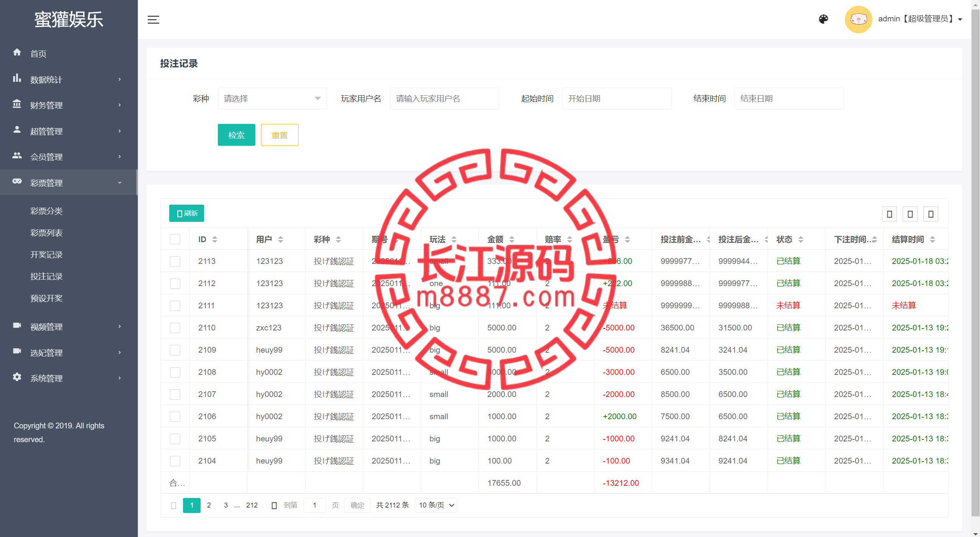Open the 10 条/页 page size dropdown
Image resolution: width=980 pixels, height=537 pixels.
click(436, 506)
